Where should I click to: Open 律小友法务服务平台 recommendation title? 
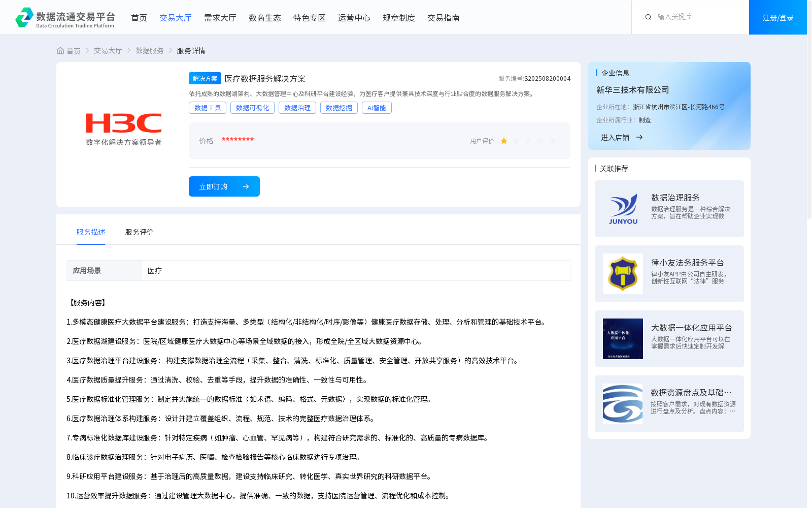point(688,263)
